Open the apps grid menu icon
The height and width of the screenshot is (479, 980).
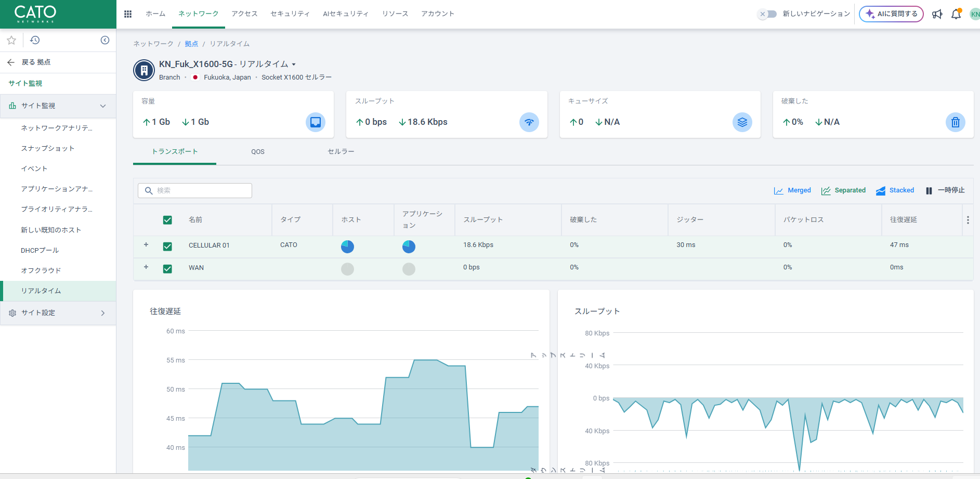(128, 14)
